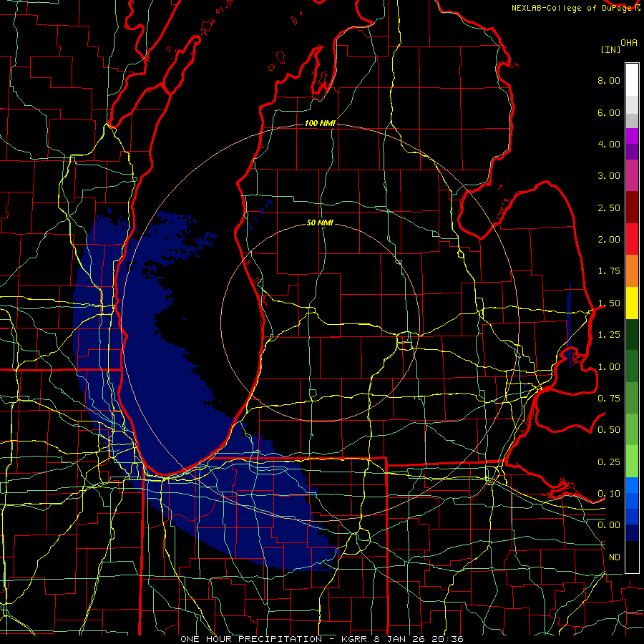Click the 0.25 legend value

coord(609,462)
